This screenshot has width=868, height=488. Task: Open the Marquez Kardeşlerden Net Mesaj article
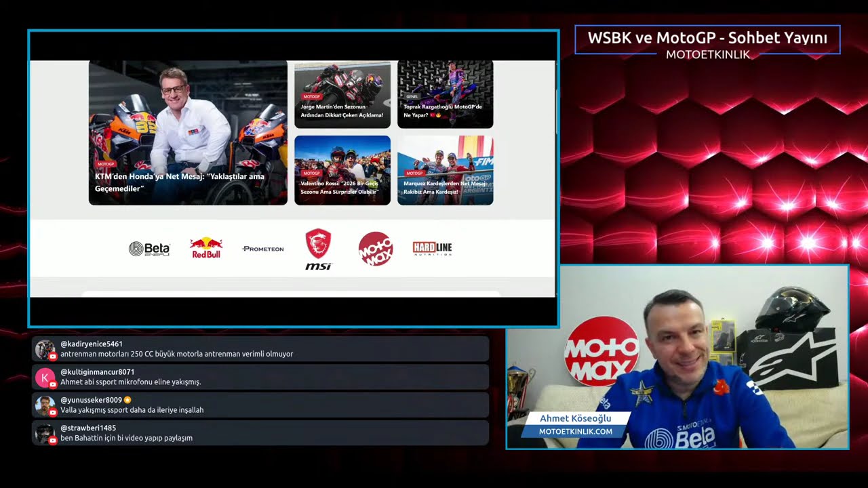click(x=445, y=170)
